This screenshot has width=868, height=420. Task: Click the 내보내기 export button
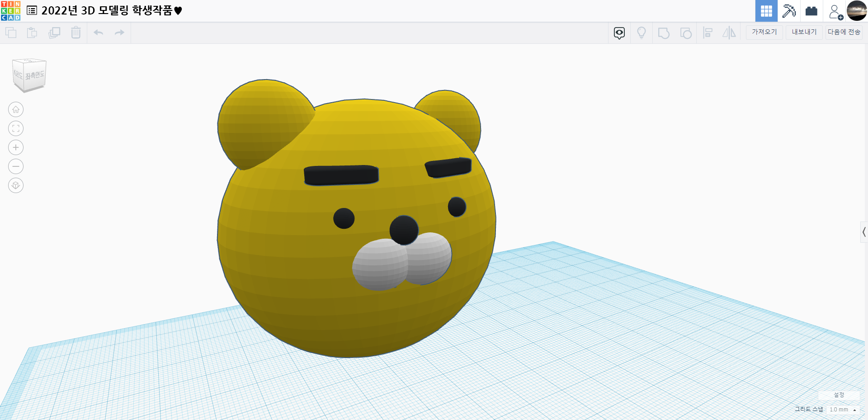(804, 32)
